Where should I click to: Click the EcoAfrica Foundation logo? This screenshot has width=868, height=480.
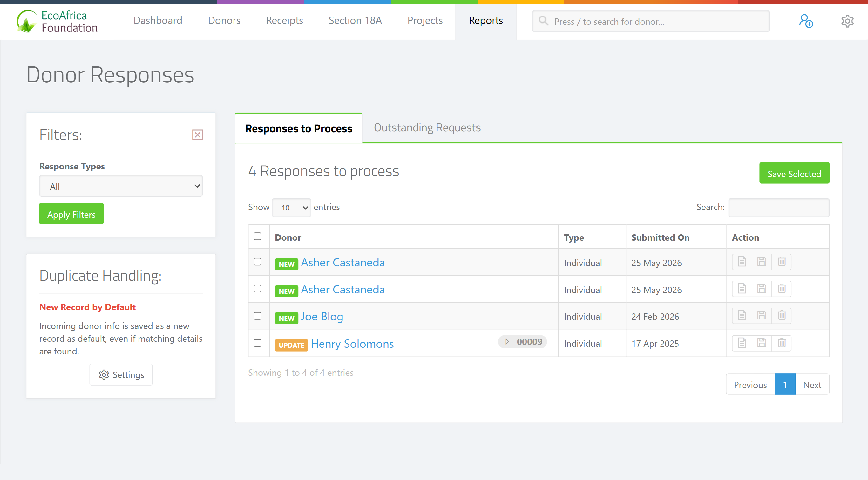pos(57,21)
